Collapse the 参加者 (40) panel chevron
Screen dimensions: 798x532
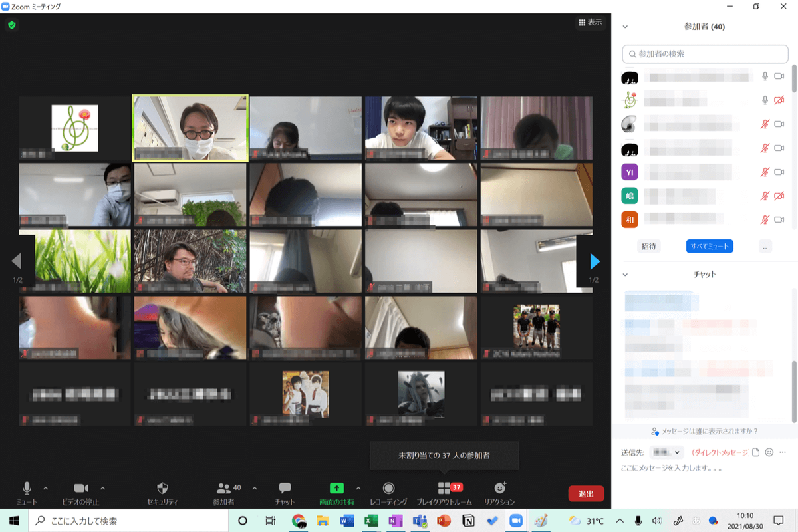[x=625, y=27]
